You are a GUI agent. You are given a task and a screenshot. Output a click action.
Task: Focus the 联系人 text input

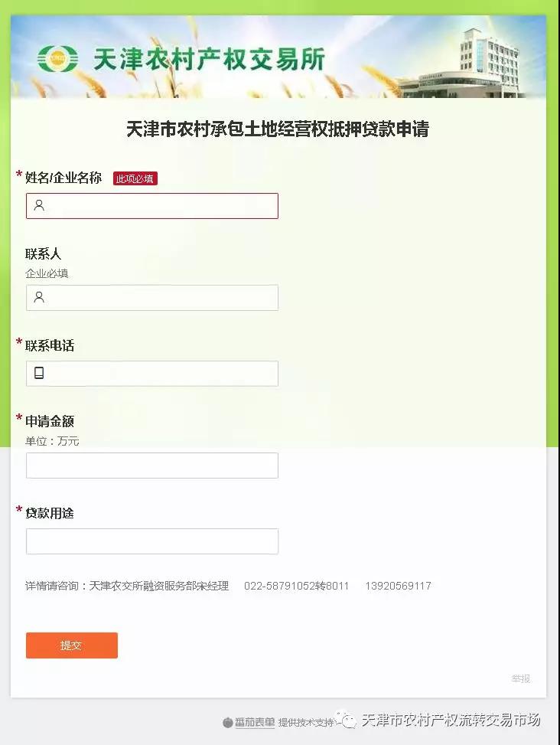(152, 298)
